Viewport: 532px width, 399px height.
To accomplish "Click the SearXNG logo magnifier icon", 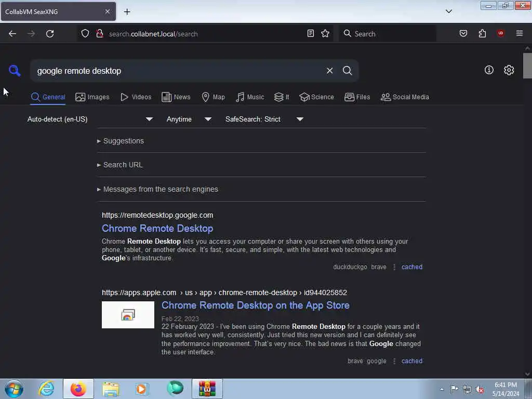I will 15,71.
